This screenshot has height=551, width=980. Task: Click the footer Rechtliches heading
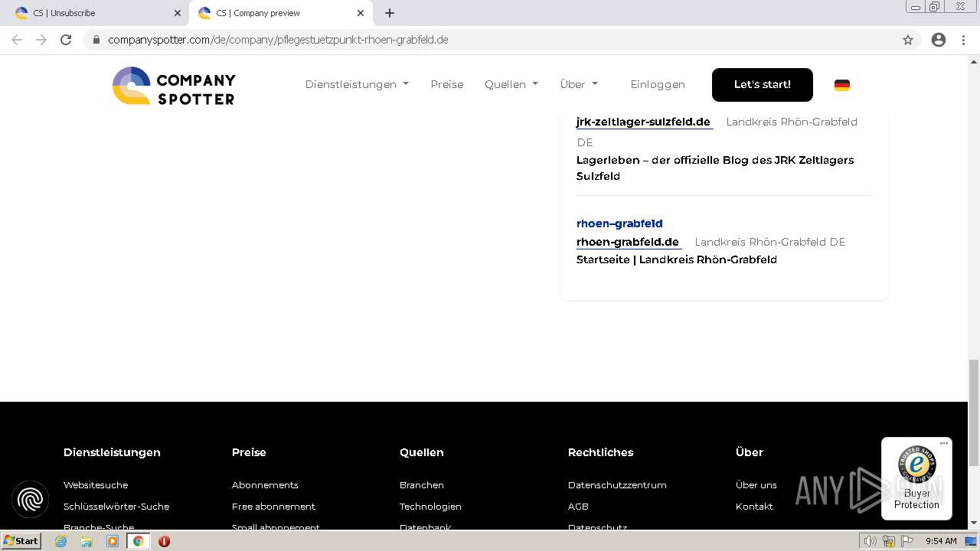[x=600, y=452]
